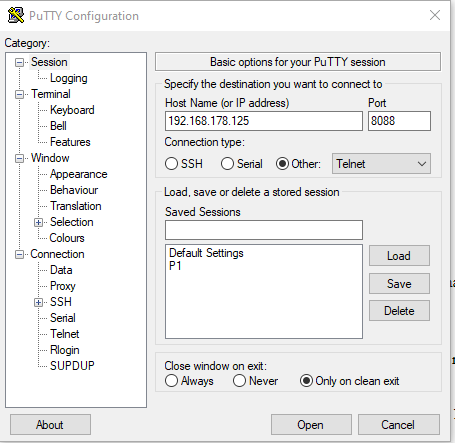Select the SSH connection type radio button
455x443 pixels.
pos(171,164)
